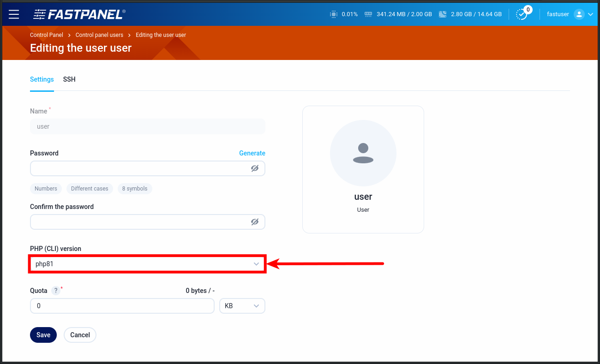Click the Quota value input field
The height and width of the screenshot is (364, 600).
tap(122, 306)
